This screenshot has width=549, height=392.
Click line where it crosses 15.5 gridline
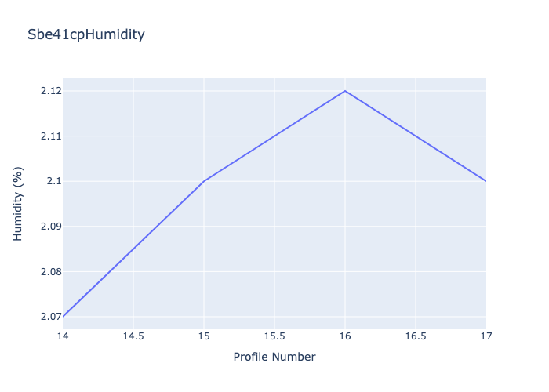pos(274,136)
